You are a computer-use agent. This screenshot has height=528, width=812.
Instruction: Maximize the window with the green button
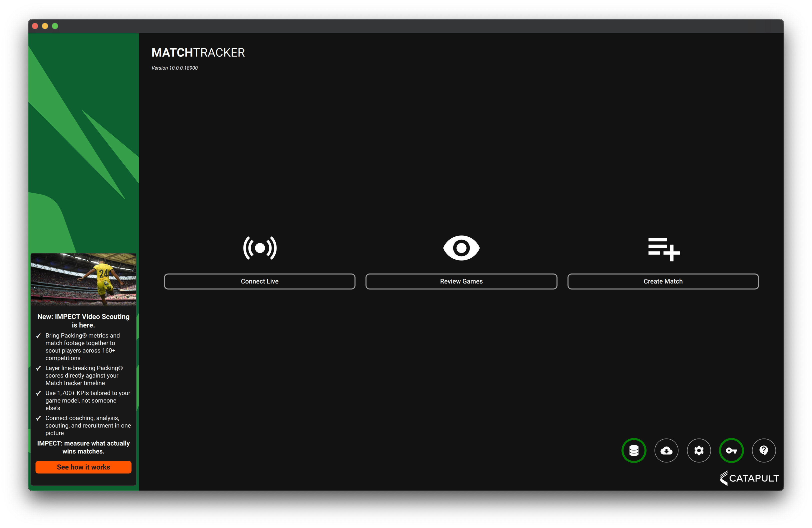click(55, 26)
